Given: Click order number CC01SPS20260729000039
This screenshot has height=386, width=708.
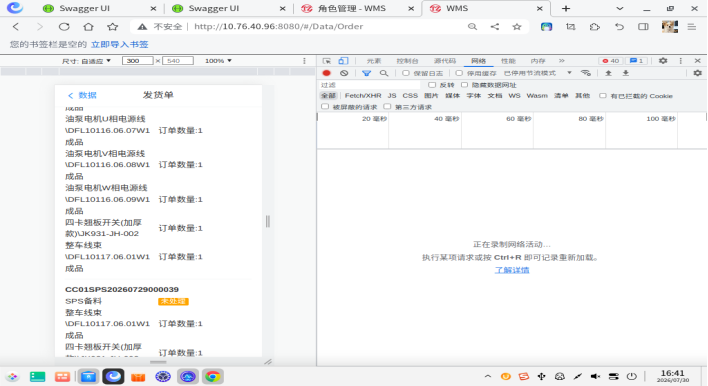Looking at the screenshot, I should (122, 289).
